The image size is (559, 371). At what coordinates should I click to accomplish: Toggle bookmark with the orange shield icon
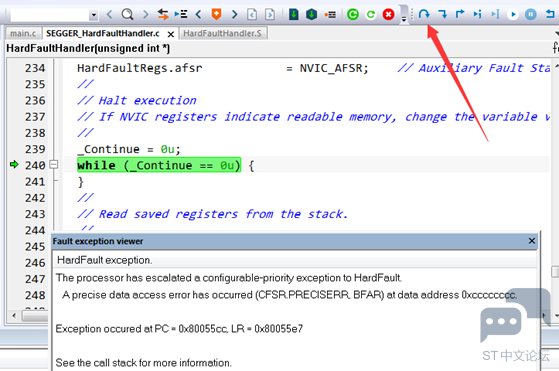pyautogui.click(x=216, y=15)
